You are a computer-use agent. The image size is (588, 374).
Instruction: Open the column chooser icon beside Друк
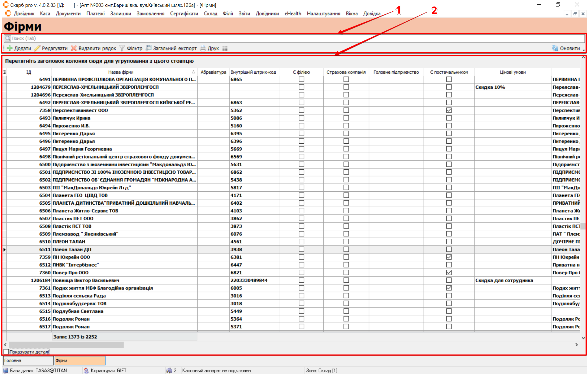coord(225,48)
